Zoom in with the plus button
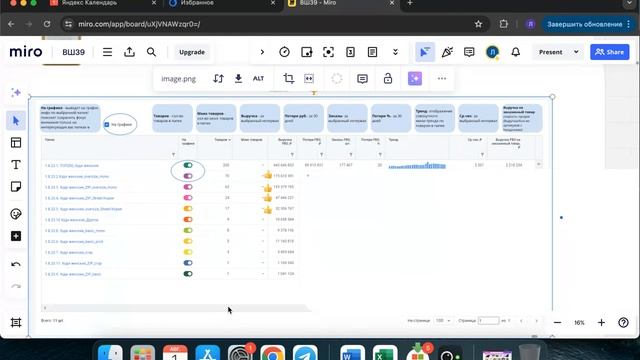Screen dimensions: 640x360 tap(601, 322)
